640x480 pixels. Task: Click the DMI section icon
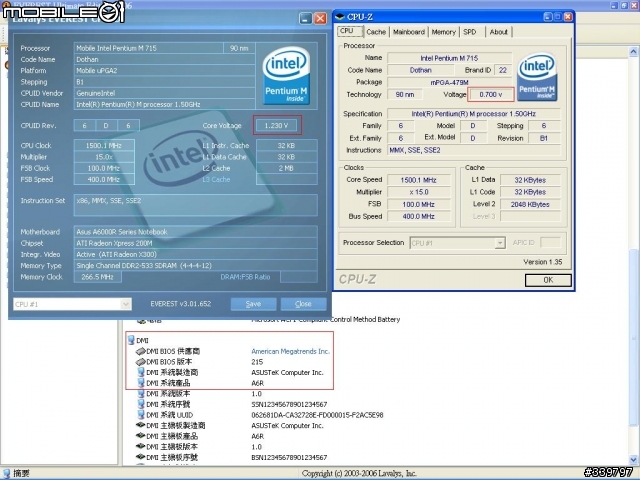point(131,340)
